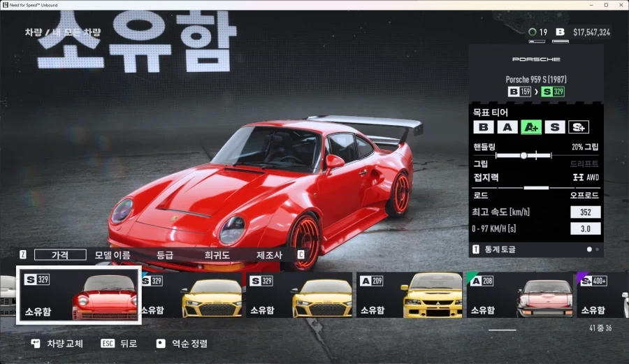Select the yellow Mitsubishi A 209 card
Viewport: 629px width, 364px height.
[x=409, y=295]
